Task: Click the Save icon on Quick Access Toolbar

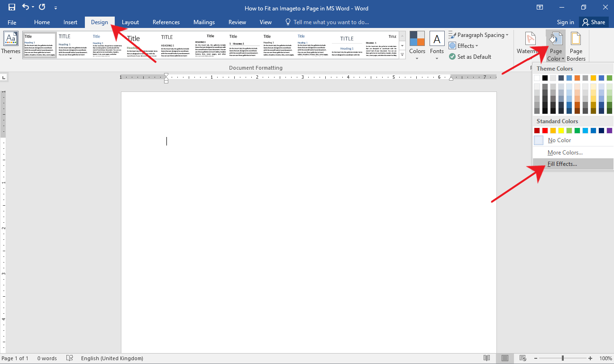Action: tap(11, 7)
